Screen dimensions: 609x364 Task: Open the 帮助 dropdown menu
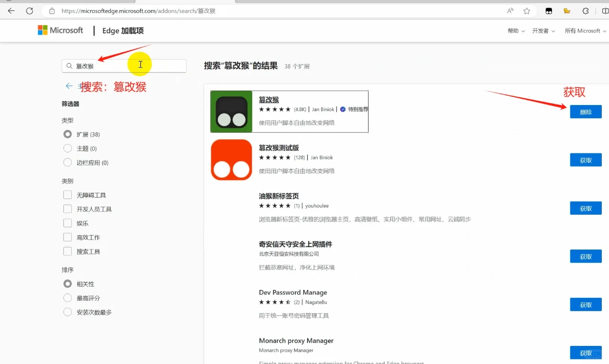[515, 30]
